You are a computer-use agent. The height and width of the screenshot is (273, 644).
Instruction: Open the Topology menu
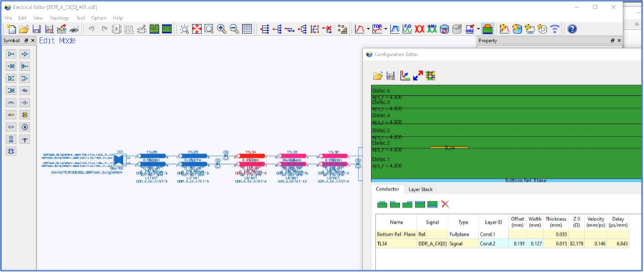60,18
